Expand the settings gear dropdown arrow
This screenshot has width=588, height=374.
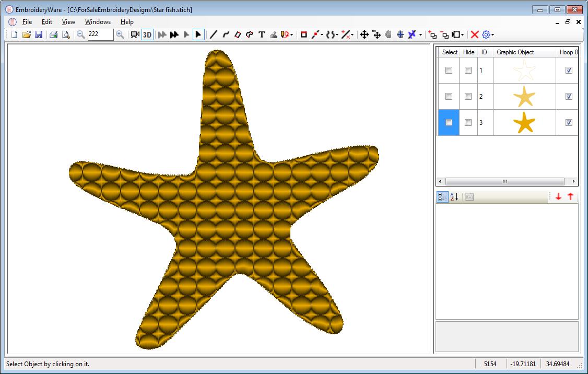[493, 35]
